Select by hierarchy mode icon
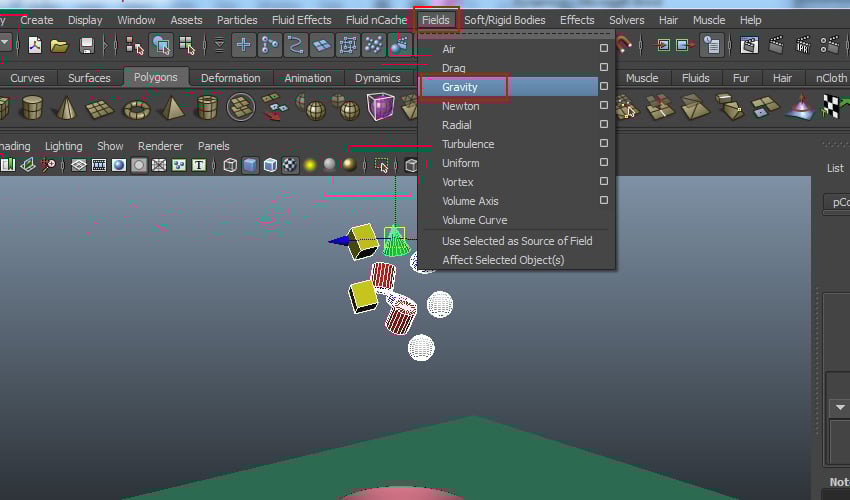 (x=134, y=46)
